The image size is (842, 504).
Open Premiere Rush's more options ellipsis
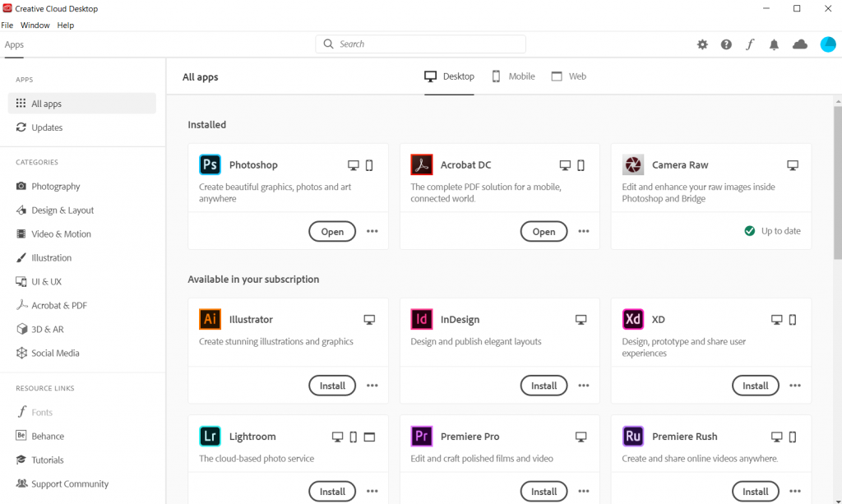[795, 491]
